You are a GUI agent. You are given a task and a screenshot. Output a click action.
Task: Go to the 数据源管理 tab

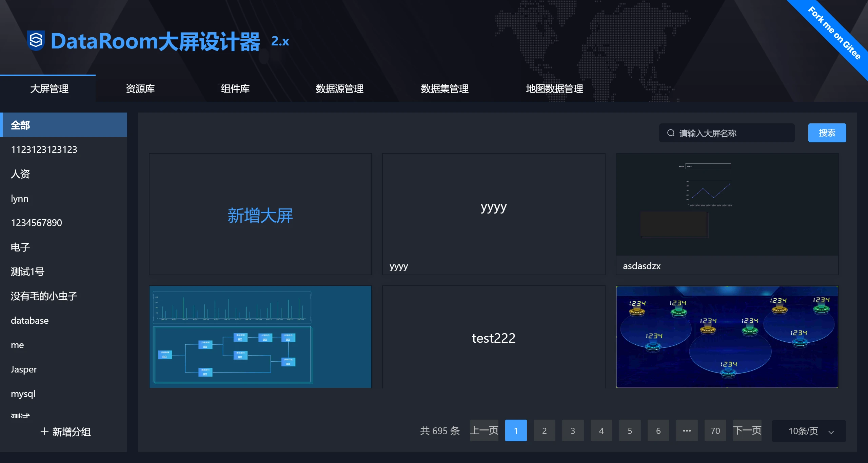(339, 89)
